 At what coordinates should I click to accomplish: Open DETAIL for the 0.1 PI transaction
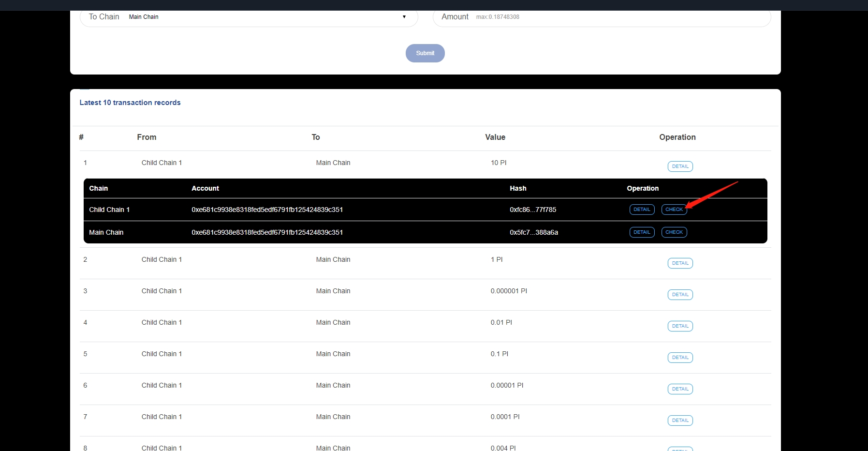click(680, 358)
